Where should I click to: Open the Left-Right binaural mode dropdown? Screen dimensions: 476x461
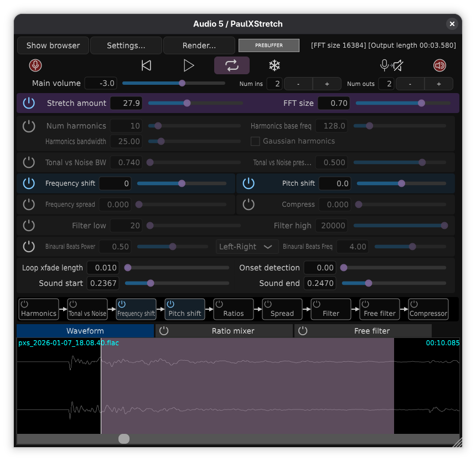click(246, 247)
